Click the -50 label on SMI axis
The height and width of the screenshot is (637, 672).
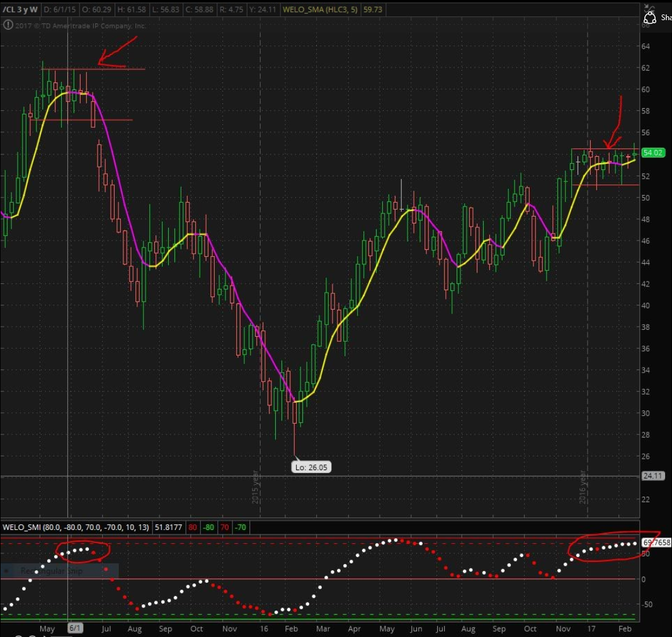pyautogui.click(x=646, y=604)
